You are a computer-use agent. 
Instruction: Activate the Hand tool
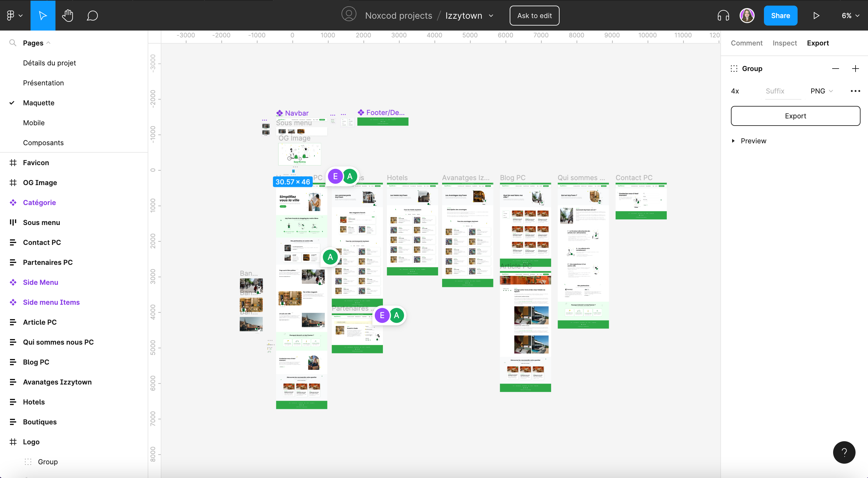point(67,15)
